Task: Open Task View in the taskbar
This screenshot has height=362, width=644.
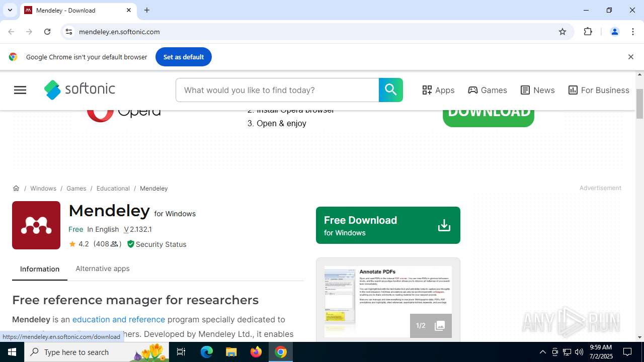Action: coord(181,352)
